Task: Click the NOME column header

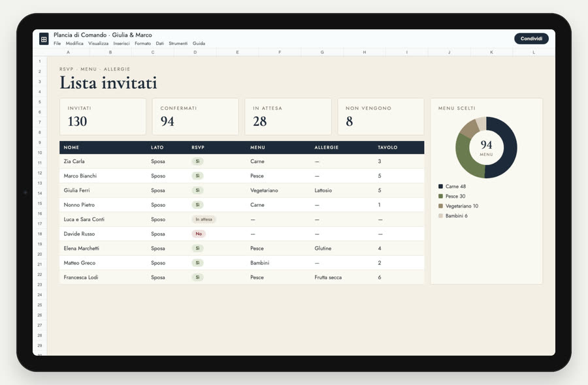Action: (71, 147)
